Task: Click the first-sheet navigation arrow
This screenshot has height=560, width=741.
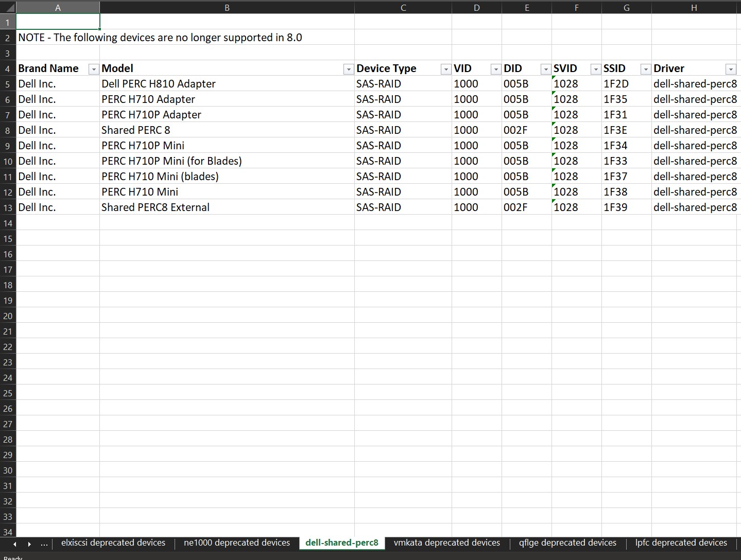Action: coord(14,543)
